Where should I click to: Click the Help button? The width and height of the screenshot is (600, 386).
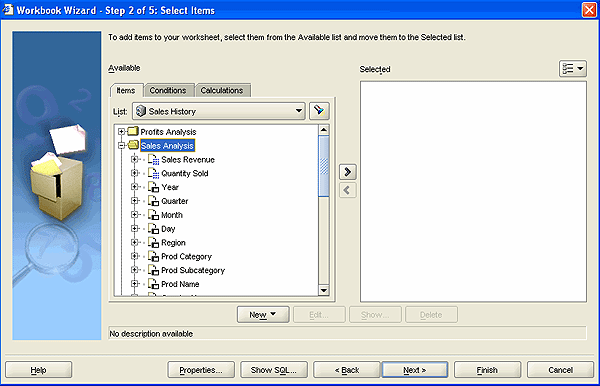[x=38, y=370]
